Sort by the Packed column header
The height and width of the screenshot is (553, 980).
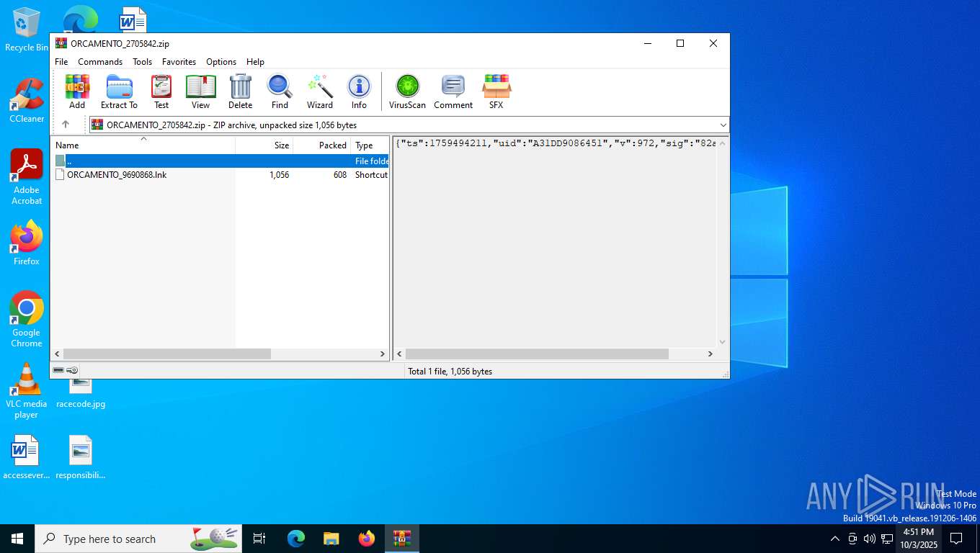tap(322, 145)
